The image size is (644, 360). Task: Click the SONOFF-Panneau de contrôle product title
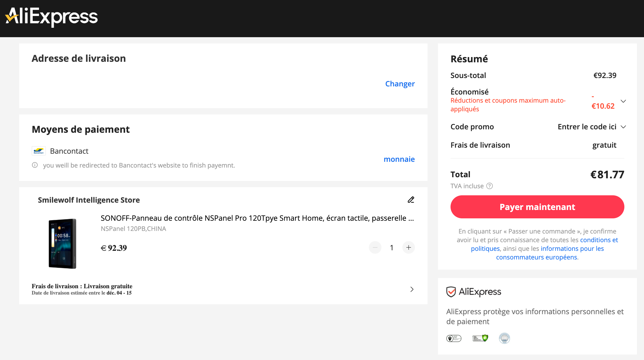click(x=257, y=218)
